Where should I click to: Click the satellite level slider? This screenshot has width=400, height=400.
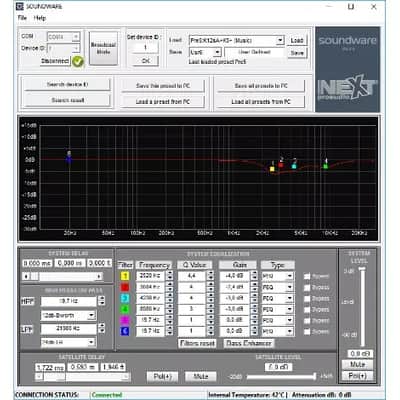[281, 377]
